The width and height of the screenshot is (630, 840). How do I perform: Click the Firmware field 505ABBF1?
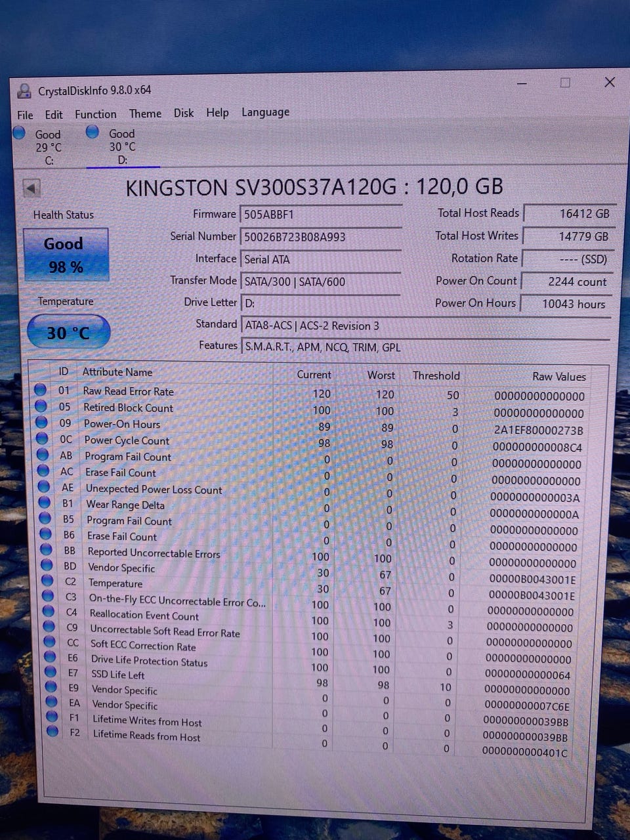[322, 215]
